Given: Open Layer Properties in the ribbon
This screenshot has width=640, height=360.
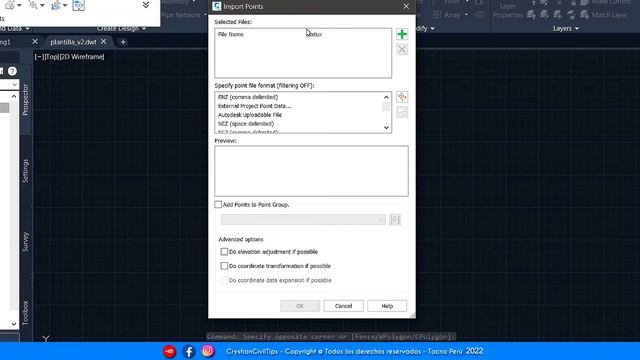Looking at the screenshot, I should (507, 11).
